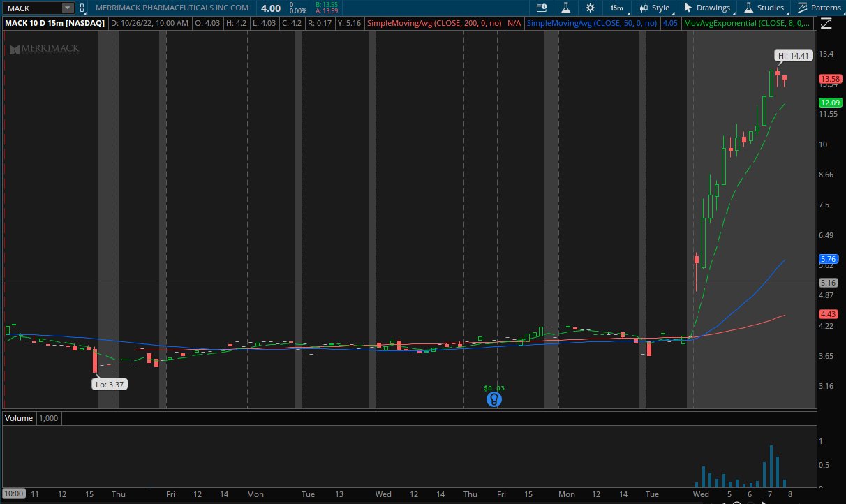The height and width of the screenshot is (504, 846).
Task: Click the gray 5.16 cursor price tag
Action: [x=828, y=283]
